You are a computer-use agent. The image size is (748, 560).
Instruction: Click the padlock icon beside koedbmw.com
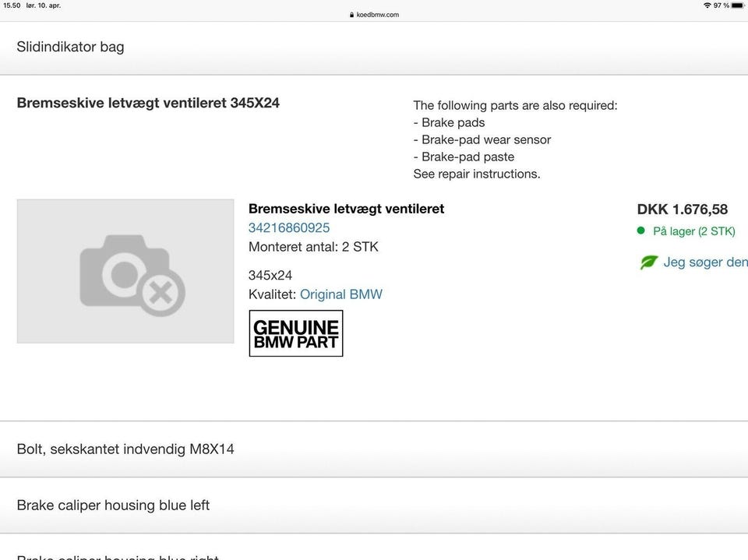[x=352, y=15]
